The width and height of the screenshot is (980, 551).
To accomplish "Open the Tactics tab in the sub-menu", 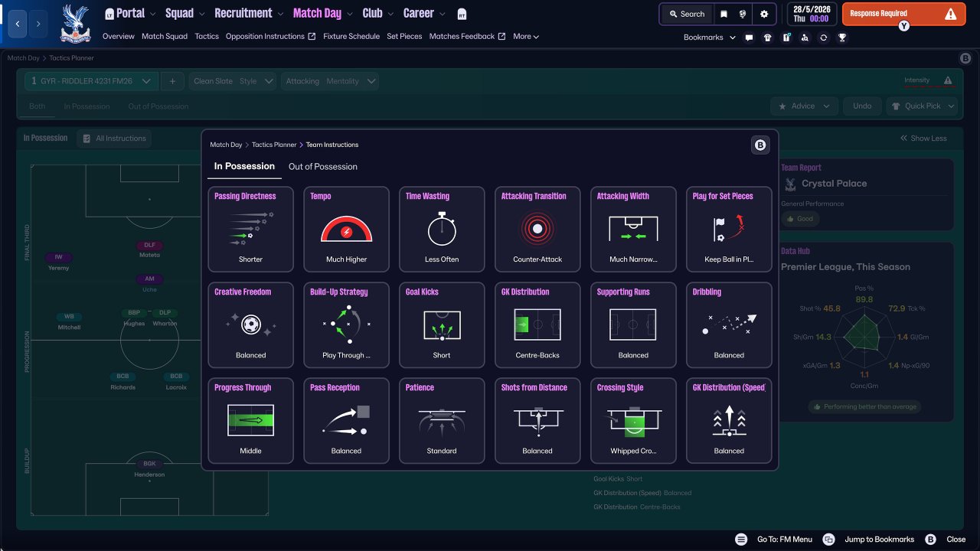I will tap(207, 37).
